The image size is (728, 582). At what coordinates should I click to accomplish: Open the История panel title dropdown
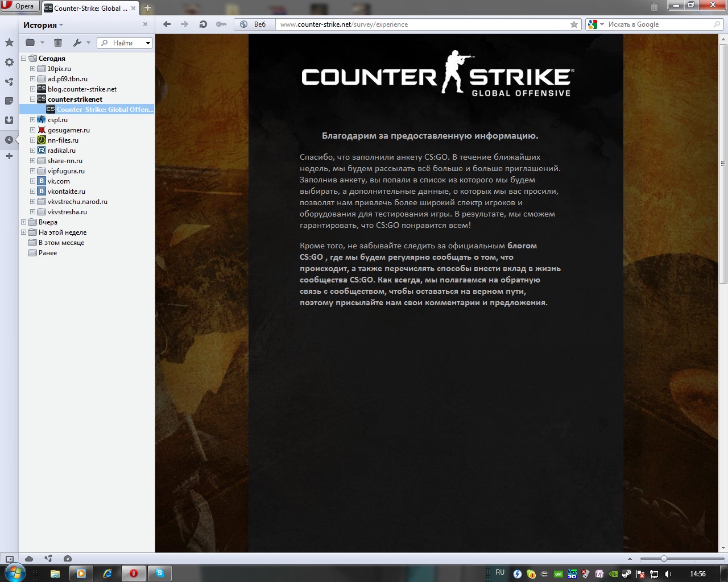[43, 25]
